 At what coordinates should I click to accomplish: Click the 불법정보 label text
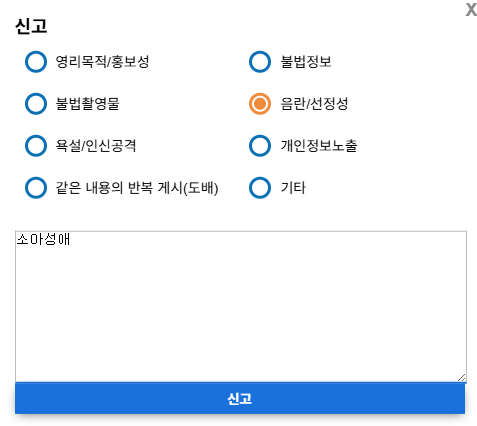[x=306, y=62]
